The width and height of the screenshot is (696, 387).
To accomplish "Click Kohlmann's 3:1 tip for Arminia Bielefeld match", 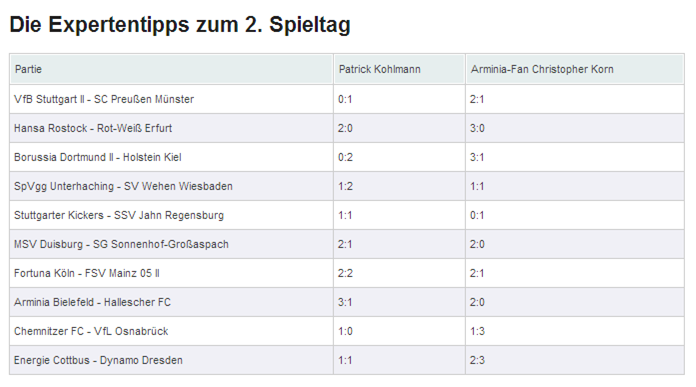I will [x=345, y=302].
